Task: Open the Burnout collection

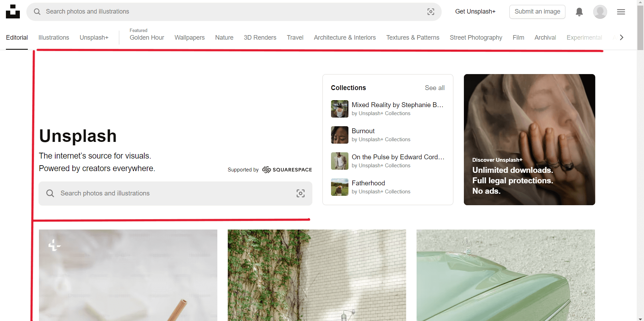Action: pyautogui.click(x=363, y=131)
